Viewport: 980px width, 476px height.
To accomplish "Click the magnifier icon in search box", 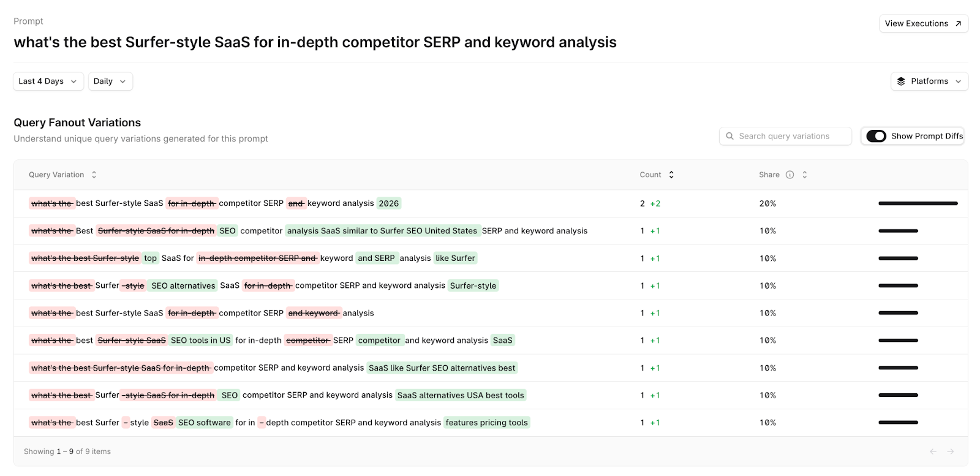I will point(729,136).
